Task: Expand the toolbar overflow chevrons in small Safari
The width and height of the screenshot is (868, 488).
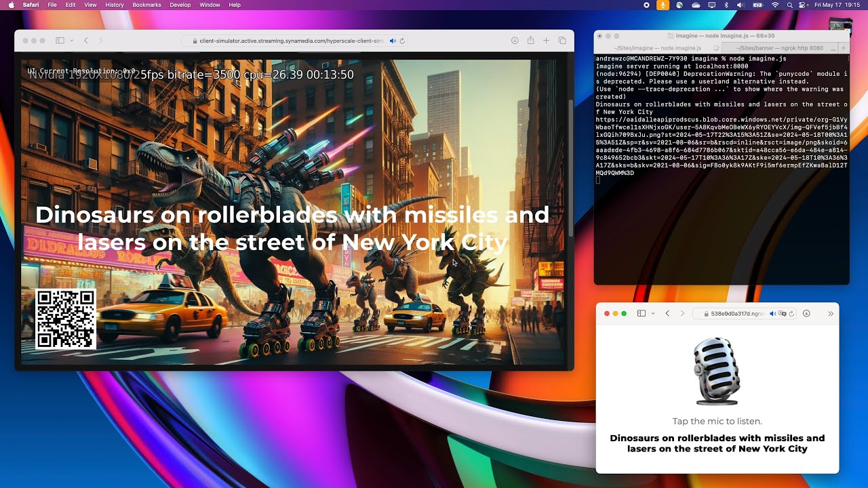Action: [831, 313]
